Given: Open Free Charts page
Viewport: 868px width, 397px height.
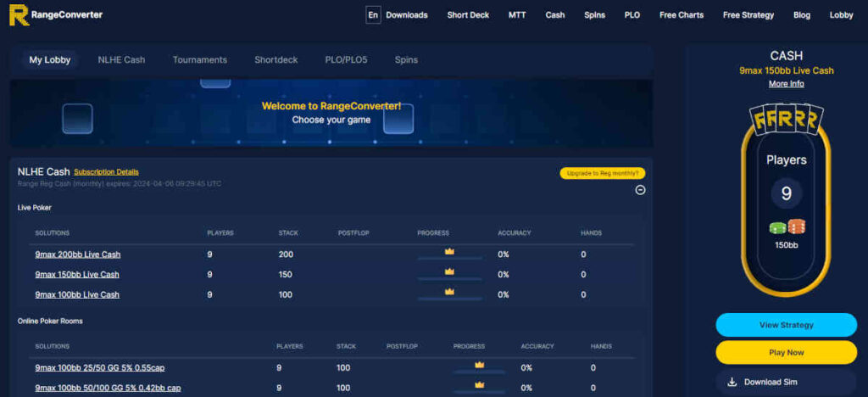Looking at the screenshot, I should pyautogui.click(x=682, y=15).
